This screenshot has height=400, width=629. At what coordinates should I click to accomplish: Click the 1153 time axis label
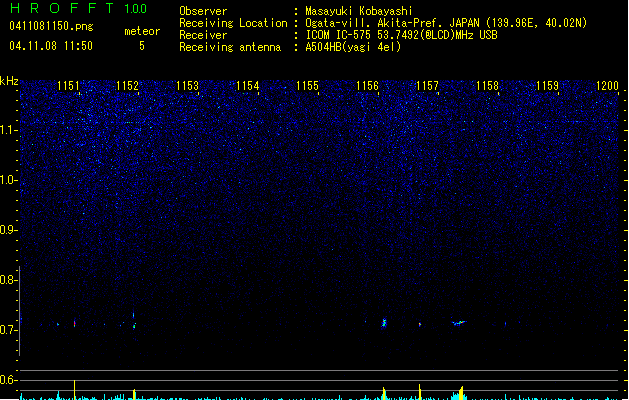[187, 86]
